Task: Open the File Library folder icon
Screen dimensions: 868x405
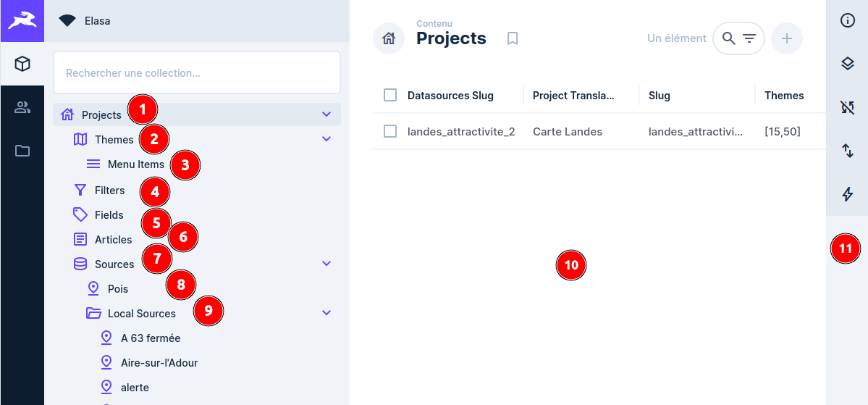Action: [x=22, y=151]
